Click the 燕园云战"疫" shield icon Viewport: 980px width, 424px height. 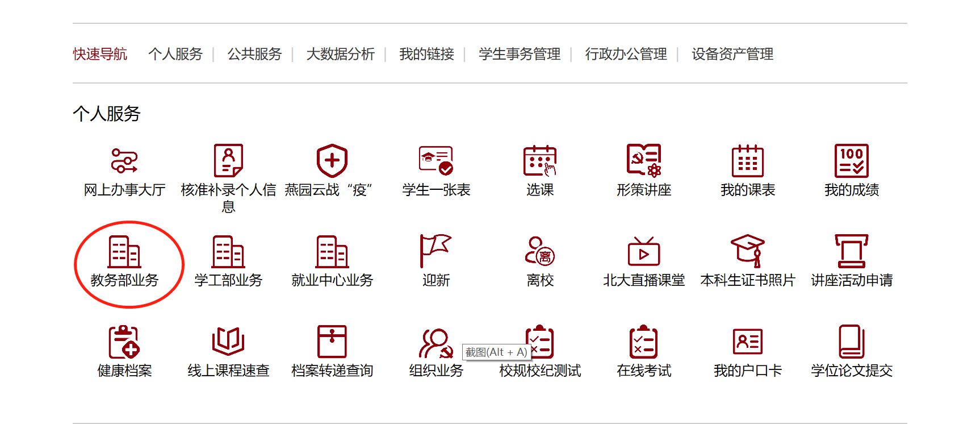point(332,161)
